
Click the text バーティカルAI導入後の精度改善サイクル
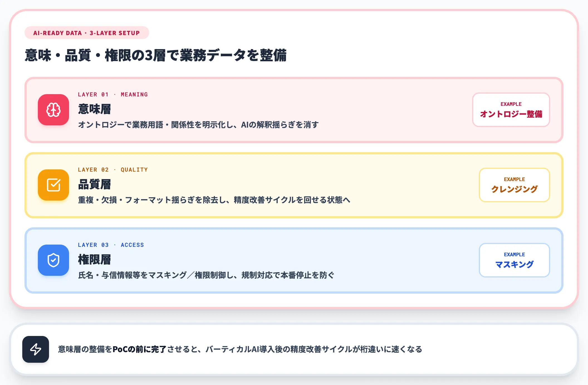(279, 349)
